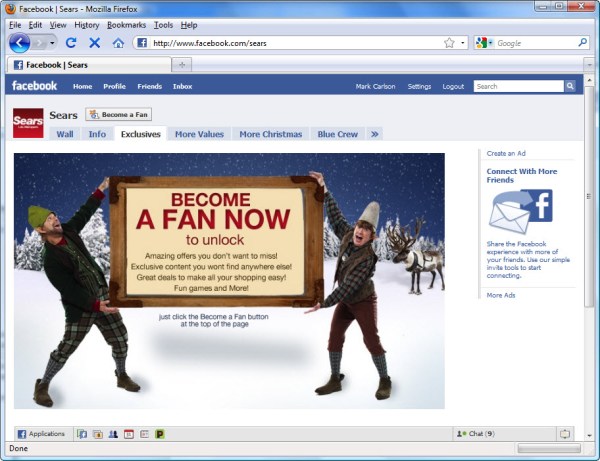Viewport: 600px width, 461px height.
Task: Open the Profile link in Facebook header
Action: (x=114, y=86)
